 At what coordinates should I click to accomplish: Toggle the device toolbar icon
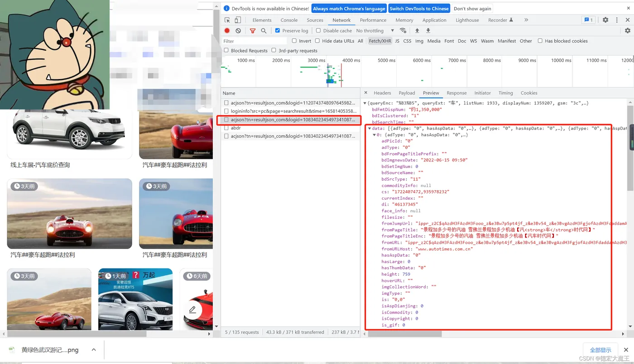[x=238, y=20]
